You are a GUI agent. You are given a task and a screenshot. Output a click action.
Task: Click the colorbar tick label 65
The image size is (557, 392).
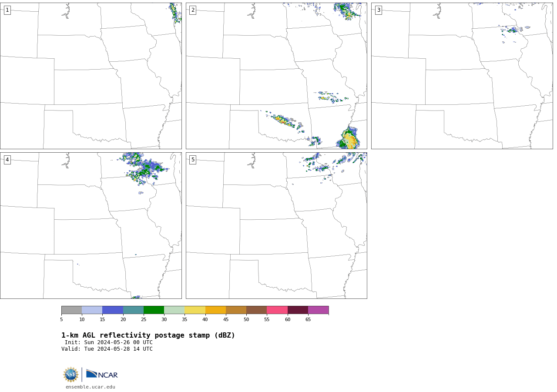tap(308, 320)
